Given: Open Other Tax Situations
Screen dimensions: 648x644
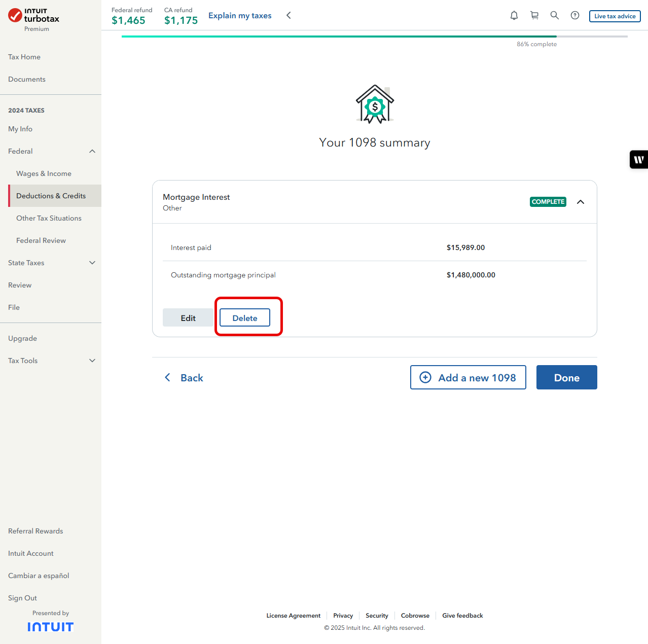Looking at the screenshot, I should tap(49, 218).
